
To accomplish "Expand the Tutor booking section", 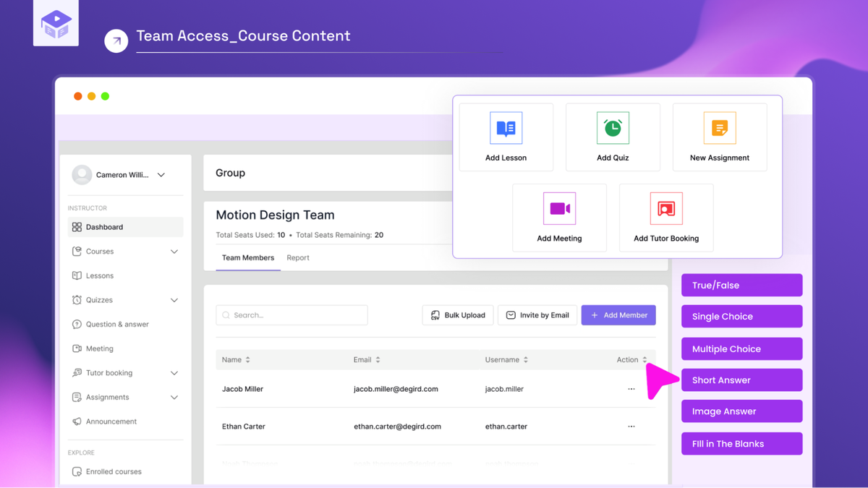I will point(174,373).
